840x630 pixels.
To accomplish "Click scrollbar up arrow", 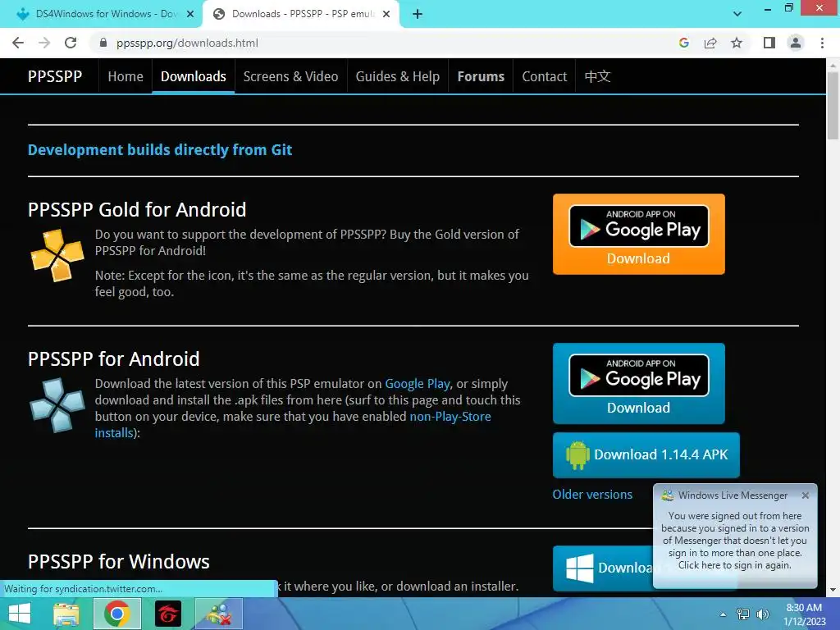I will click(x=833, y=65).
